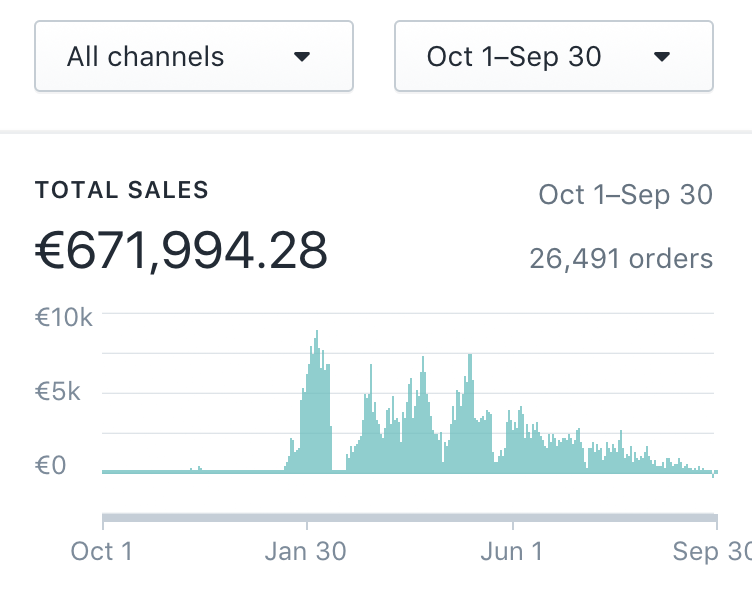Expand the Oct 1–Sep 30 date range selector

553,56
